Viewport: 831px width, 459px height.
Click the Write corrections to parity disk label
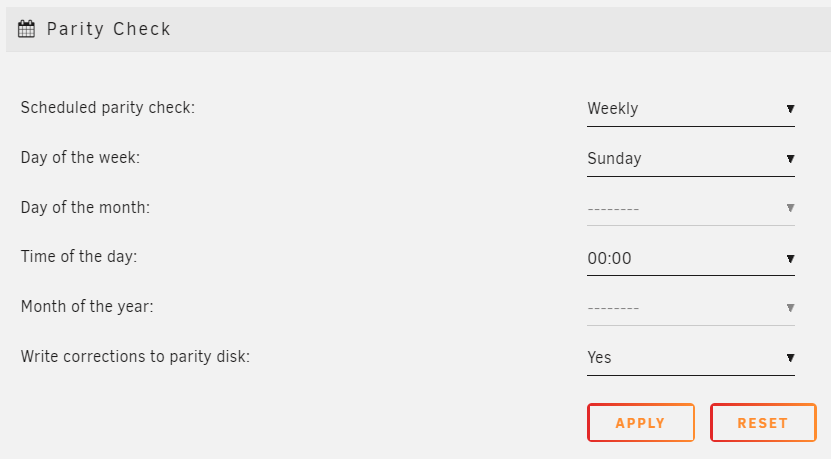(x=135, y=356)
